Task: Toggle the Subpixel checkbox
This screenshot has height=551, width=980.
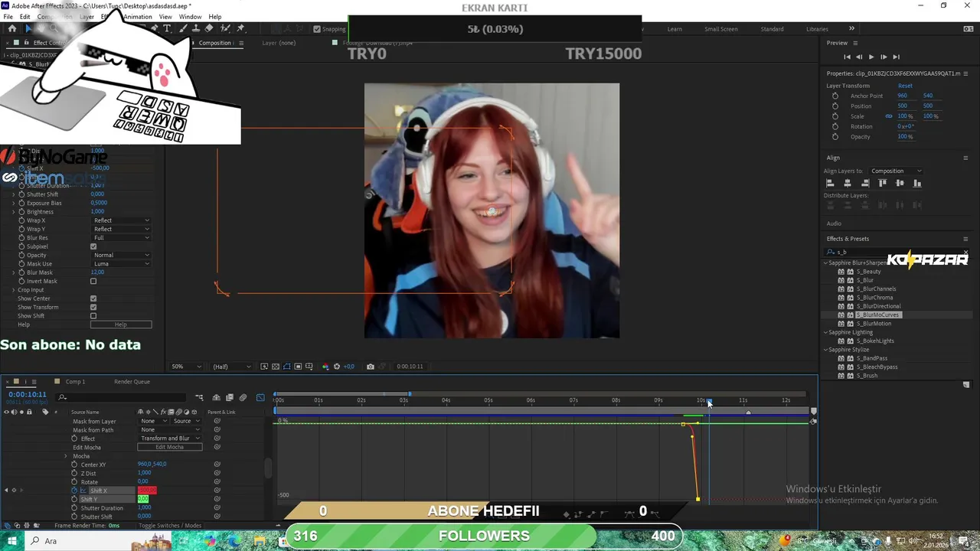Action: pyautogui.click(x=93, y=246)
